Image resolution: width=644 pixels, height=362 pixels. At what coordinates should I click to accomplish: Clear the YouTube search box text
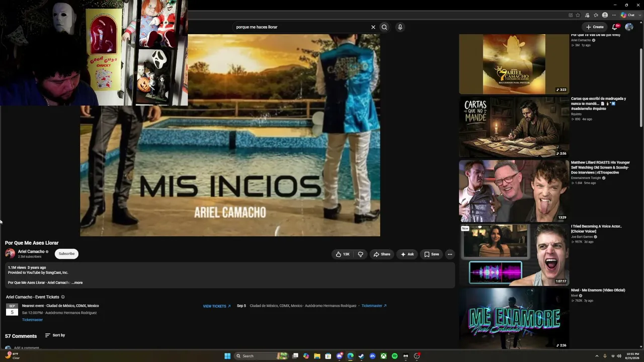(373, 27)
